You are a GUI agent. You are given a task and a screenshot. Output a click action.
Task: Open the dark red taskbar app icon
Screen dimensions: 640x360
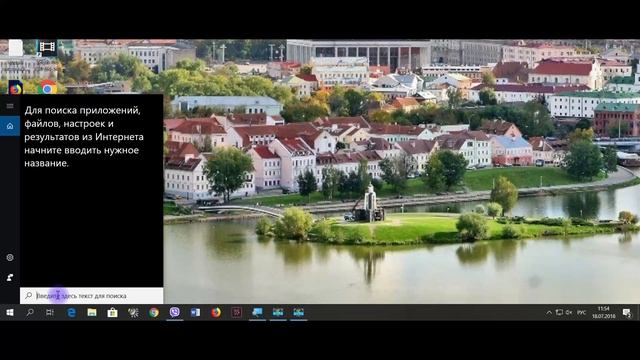tap(237, 313)
